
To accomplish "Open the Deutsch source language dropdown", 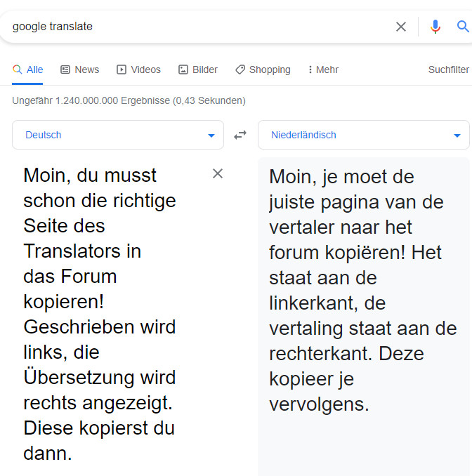I will (x=118, y=135).
